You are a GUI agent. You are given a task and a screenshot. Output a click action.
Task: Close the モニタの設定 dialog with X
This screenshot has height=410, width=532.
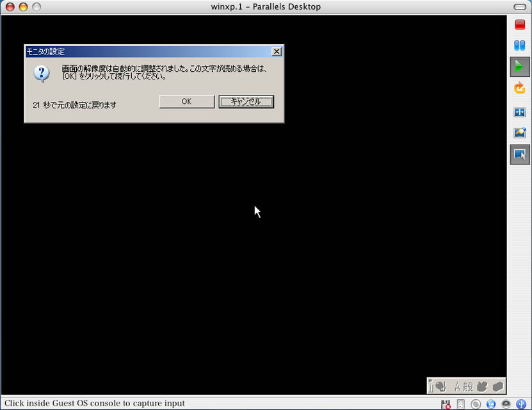point(276,51)
